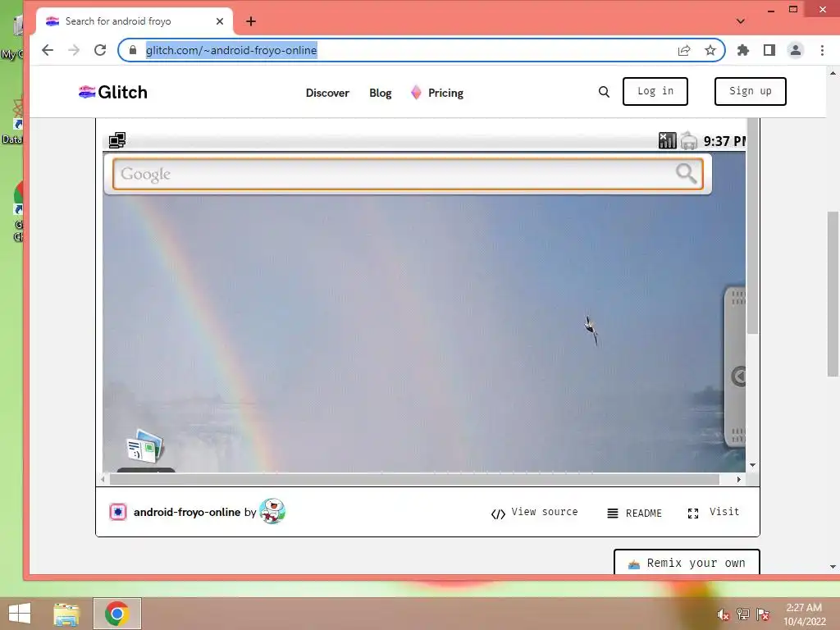Click Remix your own button
The height and width of the screenshot is (630, 840).
coord(687,563)
